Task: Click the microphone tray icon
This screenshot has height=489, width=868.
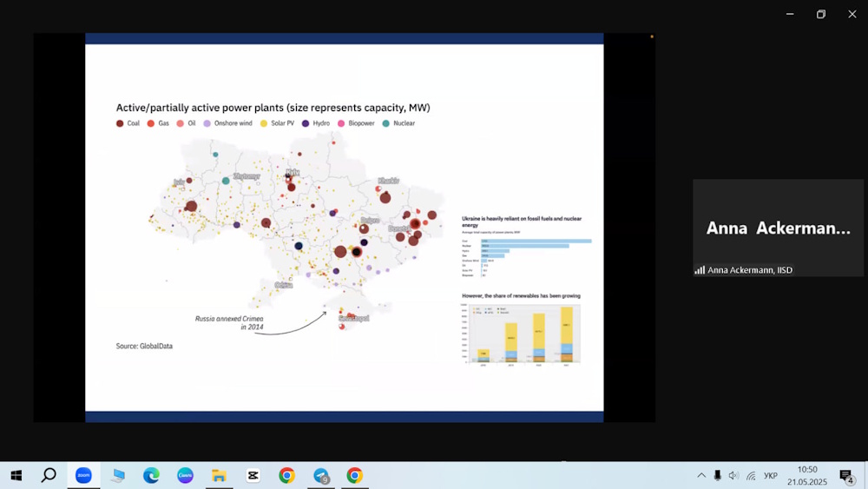Action: tap(718, 475)
